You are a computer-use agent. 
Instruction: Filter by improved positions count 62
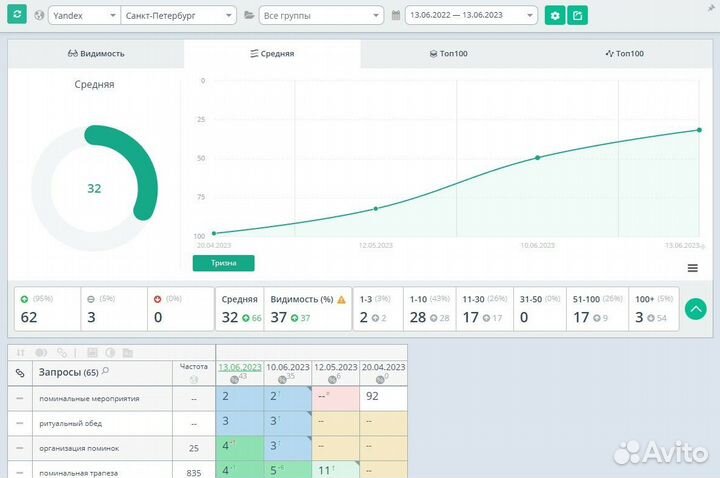coord(29,318)
